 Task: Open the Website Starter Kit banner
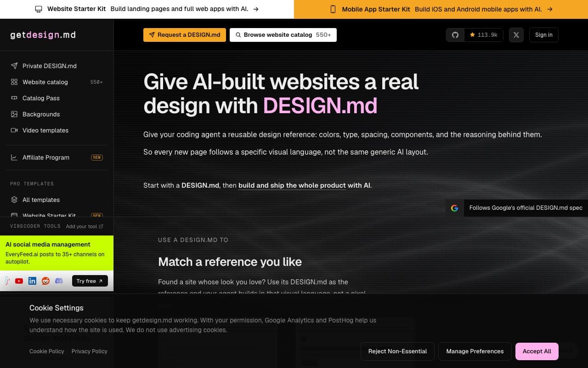[147, 9]
